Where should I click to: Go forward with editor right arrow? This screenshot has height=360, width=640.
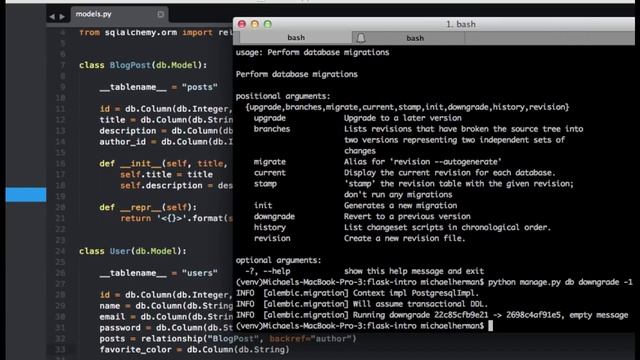click(x=62, y=17)
